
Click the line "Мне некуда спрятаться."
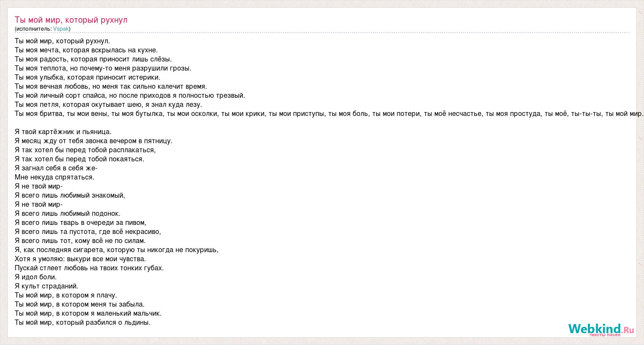point(54,177)
